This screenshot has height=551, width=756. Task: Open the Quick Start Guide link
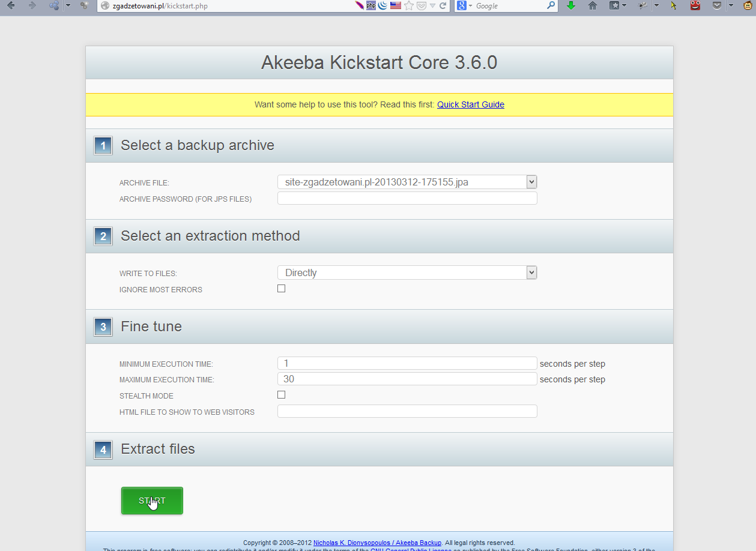(x=471, y=104)
